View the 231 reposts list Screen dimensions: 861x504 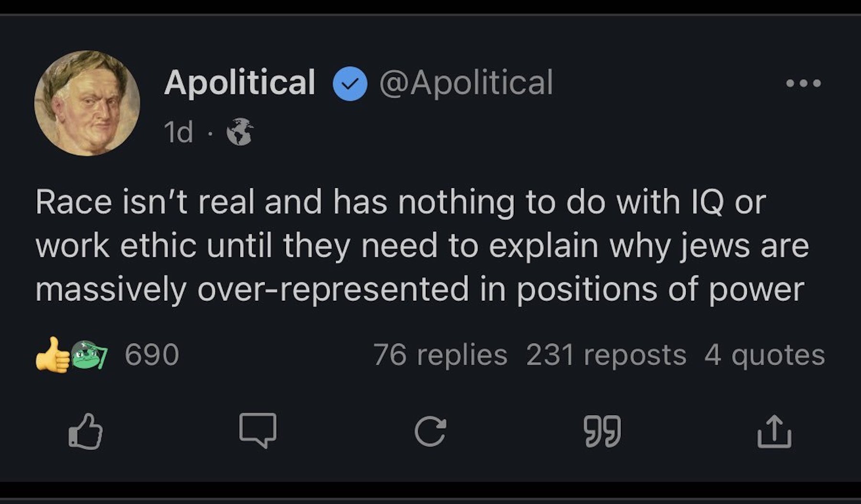pos(606,355)
